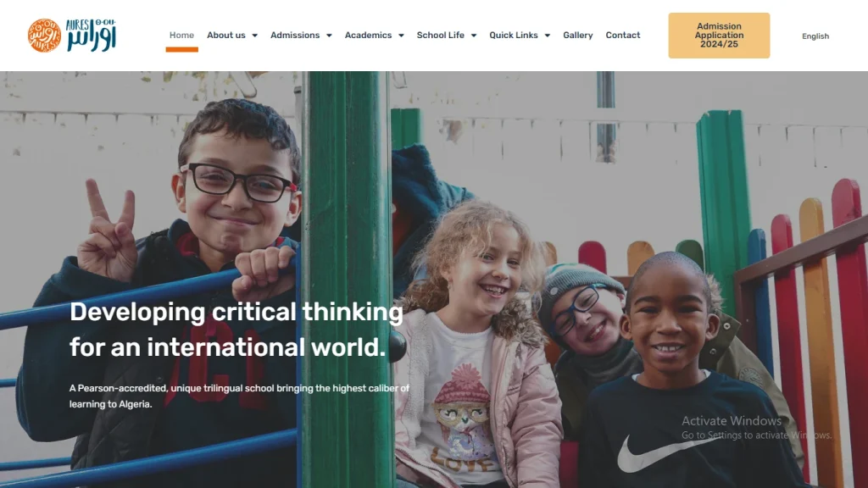Open the Contact page

tap(623, 35)
